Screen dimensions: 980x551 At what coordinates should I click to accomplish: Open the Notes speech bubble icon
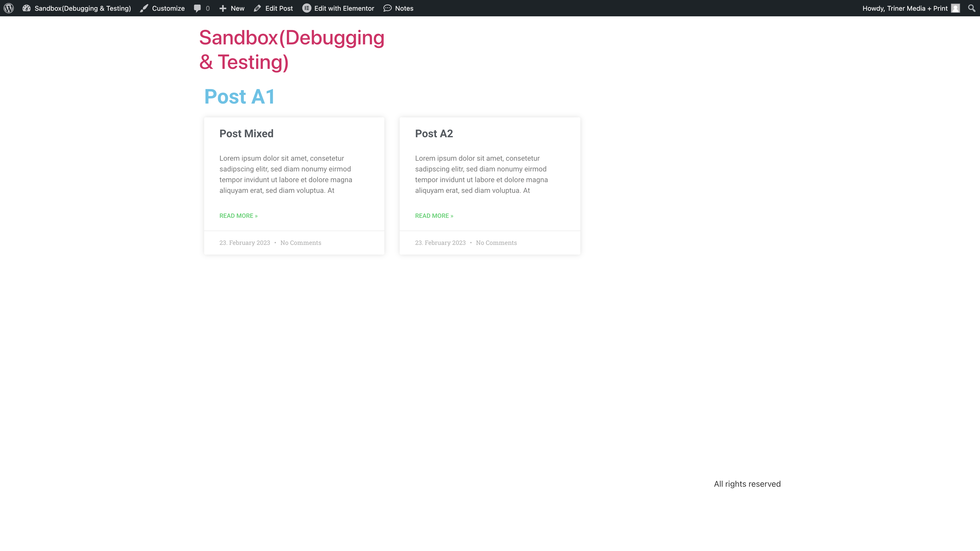388,8
